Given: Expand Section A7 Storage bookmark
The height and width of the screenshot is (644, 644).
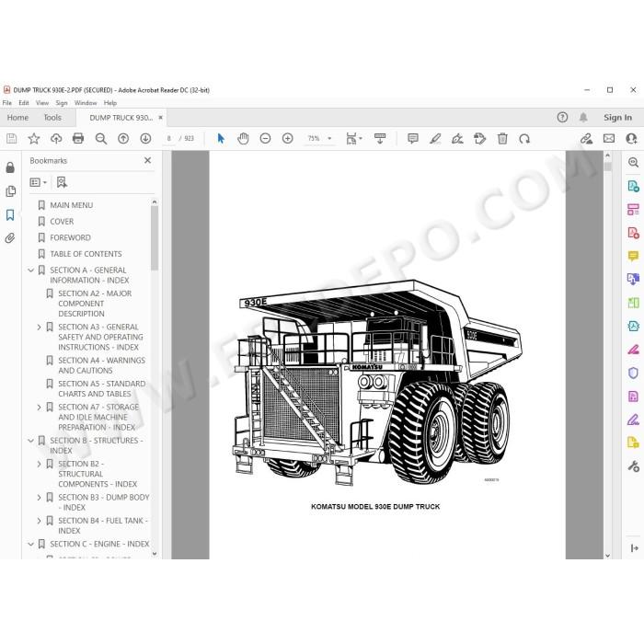Looking at the screenshot, I should coord(39,408).
